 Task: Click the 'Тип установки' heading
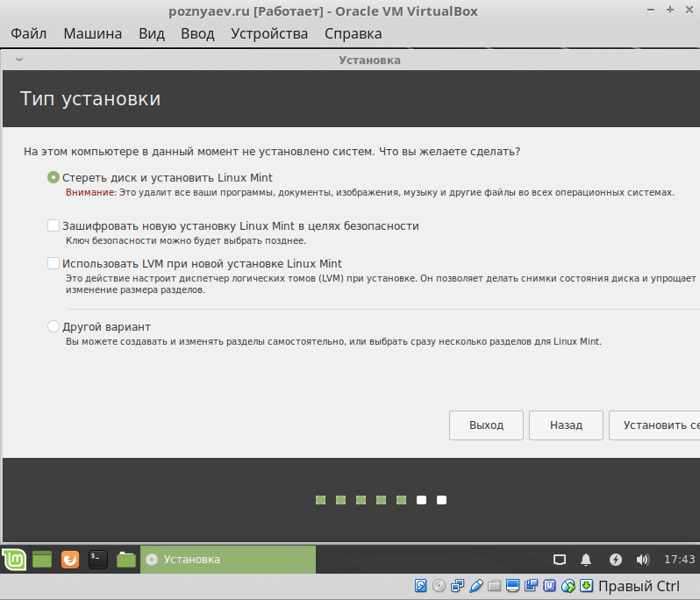(x=90, y=98)
